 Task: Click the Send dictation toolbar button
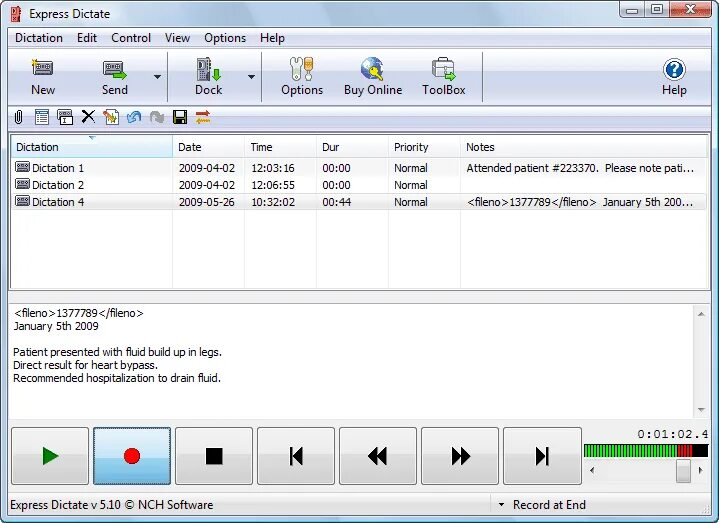click(x=115, y=77)
